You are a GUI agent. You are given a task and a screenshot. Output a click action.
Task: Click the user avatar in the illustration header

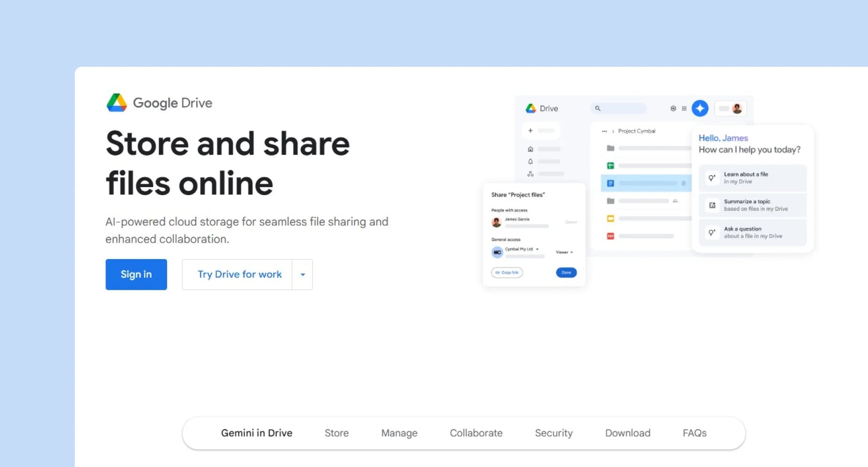click(x=737, y=109)
